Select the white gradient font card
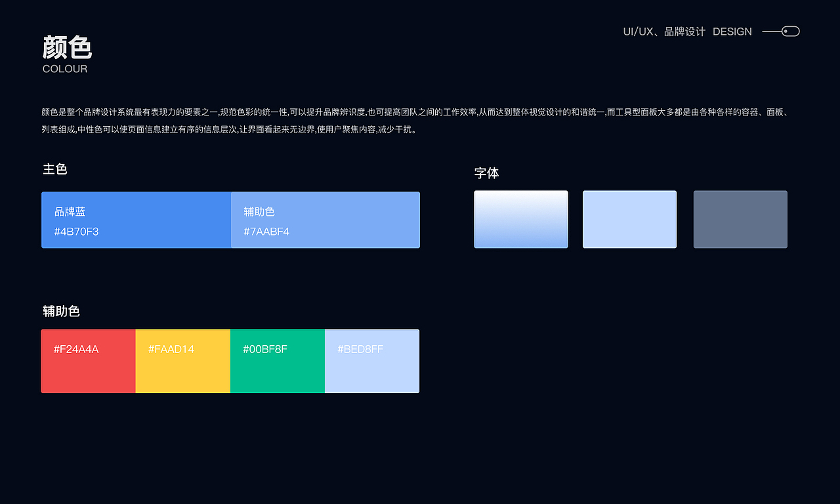The image size is (840, 504). point(520,219)
